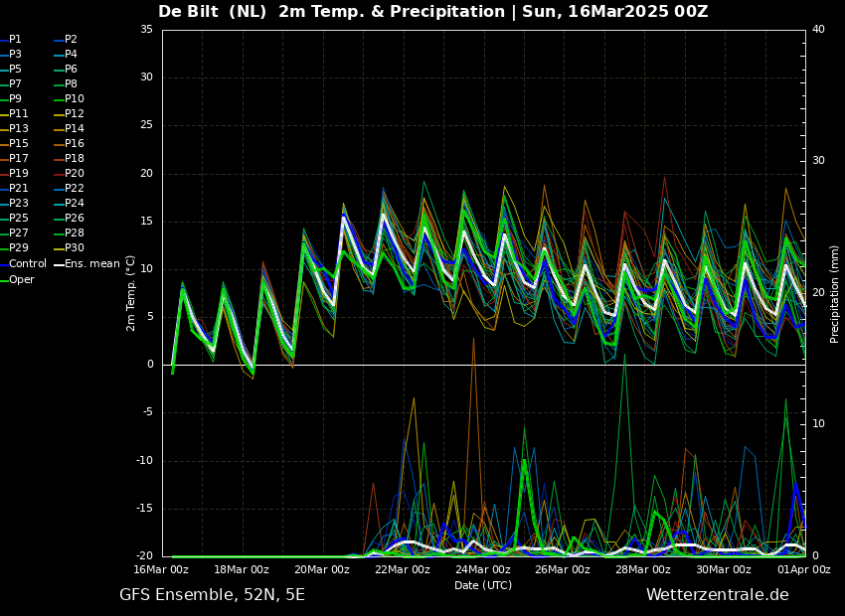Select the P19 legend entry
Screen dimensions: 845x616
pos(15,174)
